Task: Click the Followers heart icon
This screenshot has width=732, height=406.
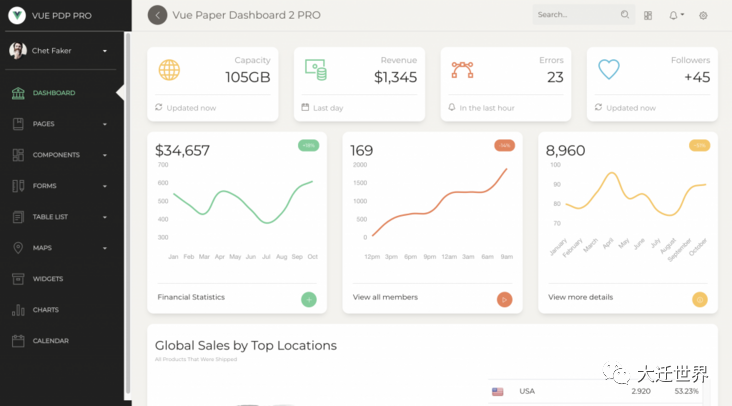Action: click(608, 69)
